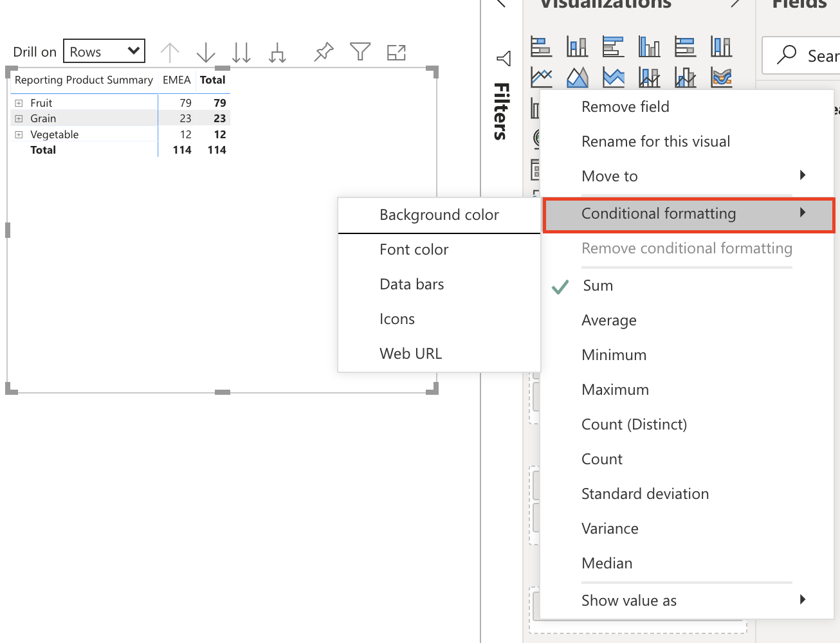Select Background color conditional formatting
The height and width of the screenshot is (643, 840).
click(x=439, y=215)
